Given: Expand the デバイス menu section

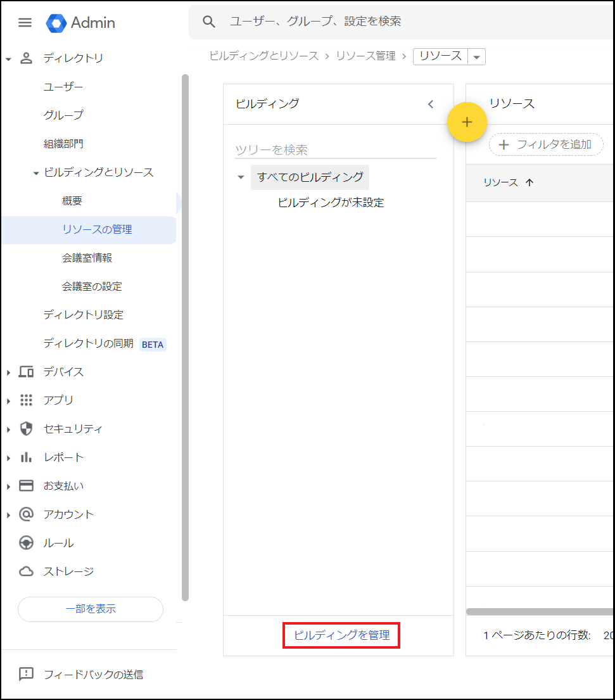Looking at the screenshot, I should tap(8, 372).
